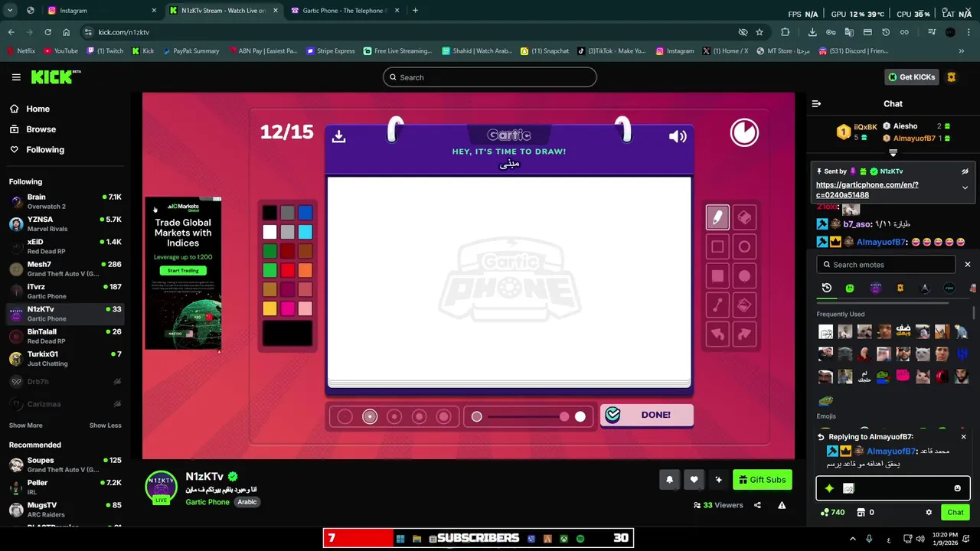Select the largest brush size
The image size is (980, 551).
coord(443,416)
